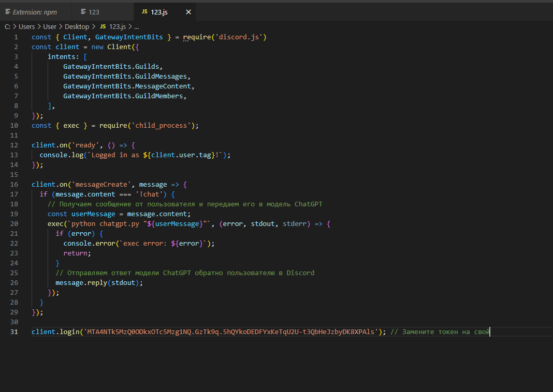Click console.log on line 13
The height and width of the screenshot is (392, 553).
tap(62, 155)
